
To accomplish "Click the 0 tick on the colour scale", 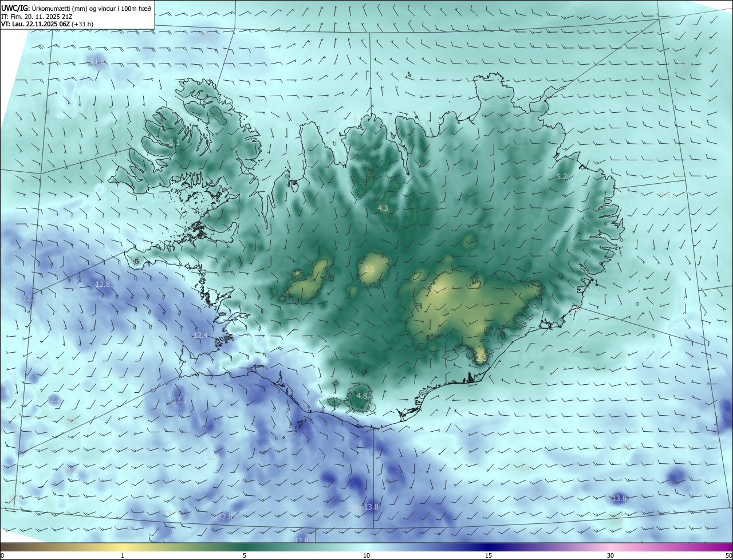I will click(2, 555).
